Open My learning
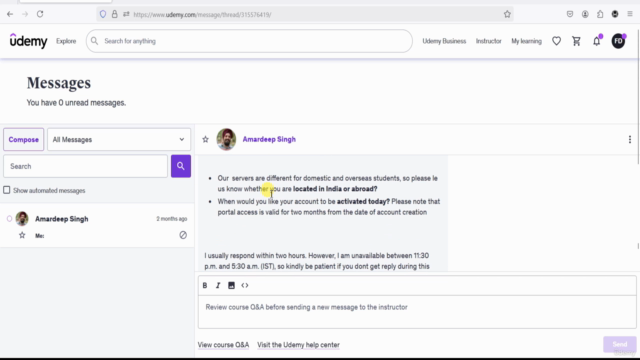The height and width of the screenshot is (360, 640). [x=527, y=41]
